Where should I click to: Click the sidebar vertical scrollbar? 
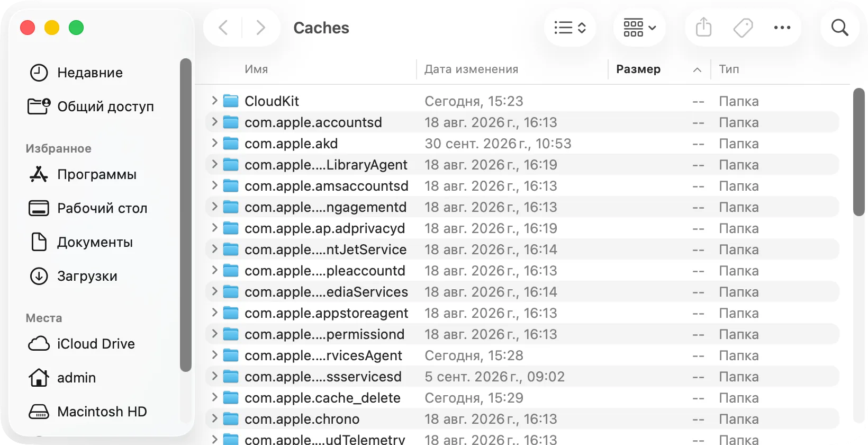point(185,215)
